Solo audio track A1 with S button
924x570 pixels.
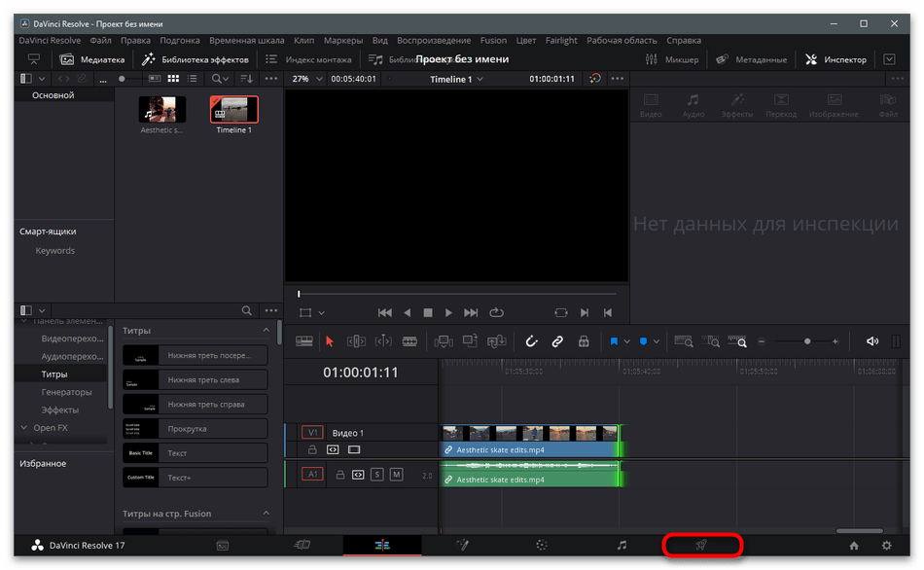377,474
